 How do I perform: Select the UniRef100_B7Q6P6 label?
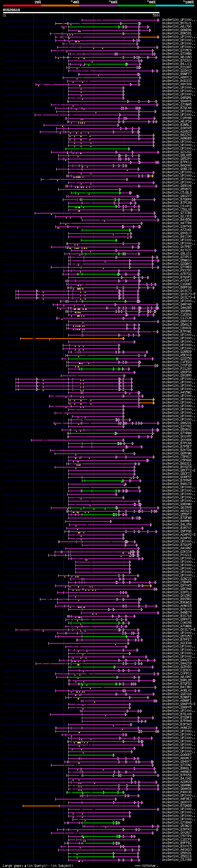tap(177, 200)
